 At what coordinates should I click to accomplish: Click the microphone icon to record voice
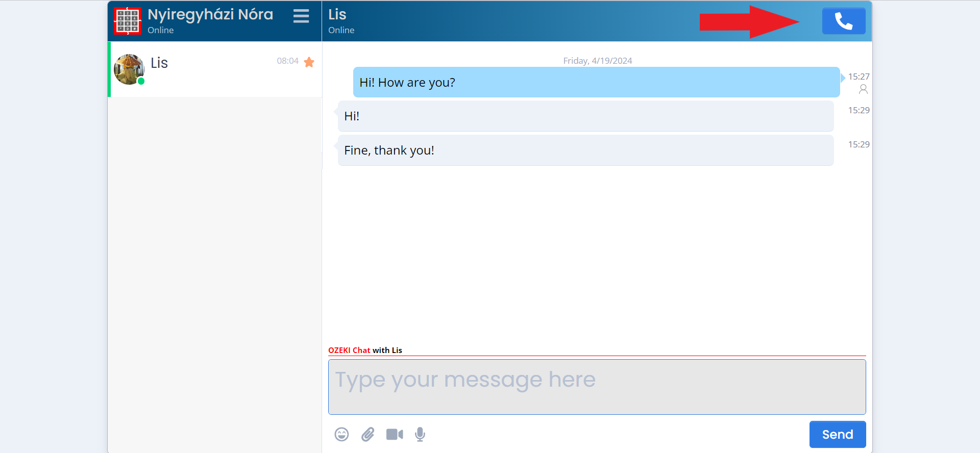(420, 434)
